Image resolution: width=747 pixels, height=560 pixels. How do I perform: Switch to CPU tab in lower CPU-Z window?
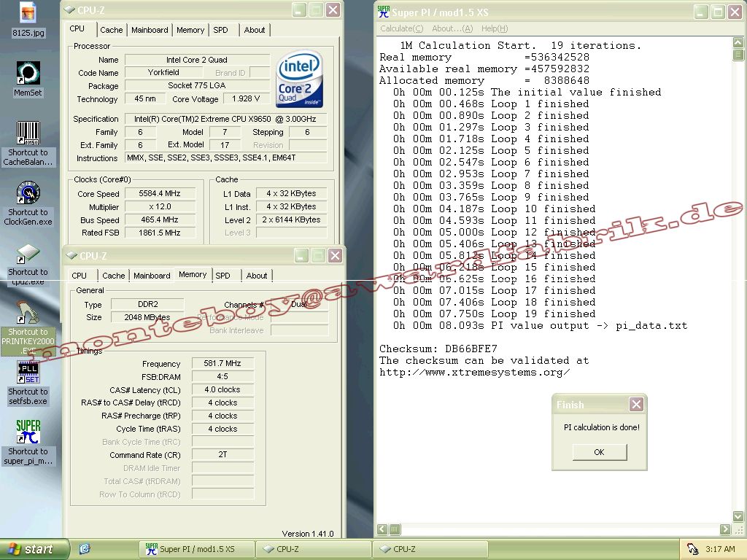pos(79,276)
